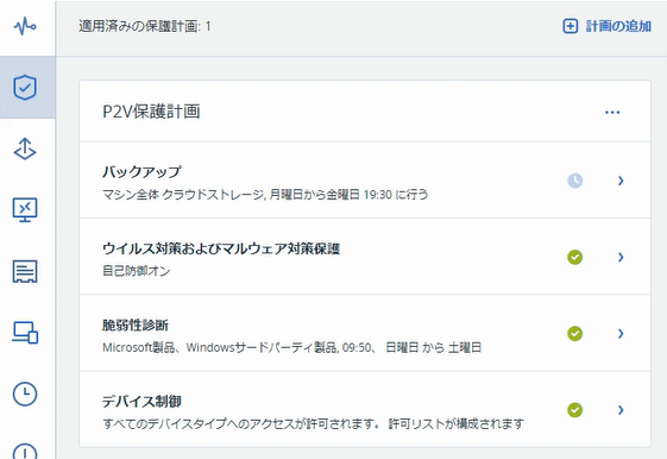Click the P2V保護計画 plan title
Screen dimensions: 667x459
[x=151, y=111]
